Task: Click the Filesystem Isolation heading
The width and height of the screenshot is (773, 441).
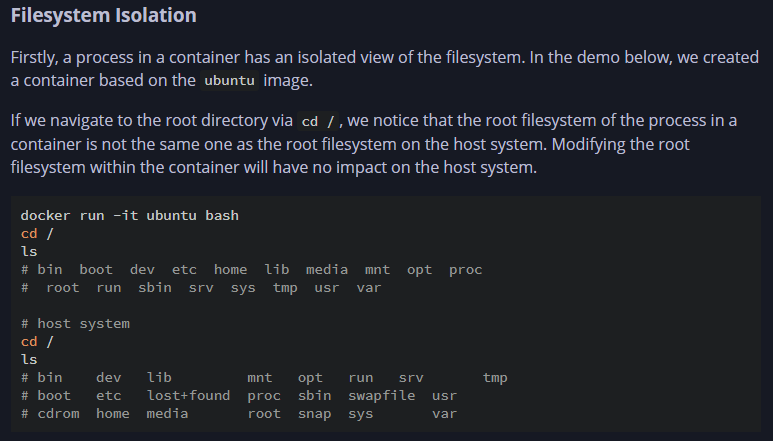Action: (x=104, y=15)
